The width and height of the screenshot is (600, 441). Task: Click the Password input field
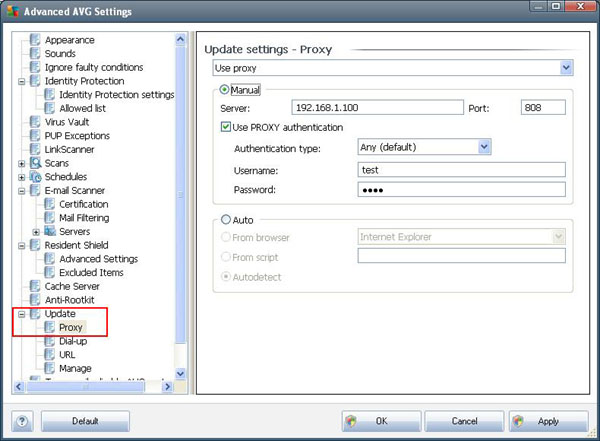coord(461,189)
